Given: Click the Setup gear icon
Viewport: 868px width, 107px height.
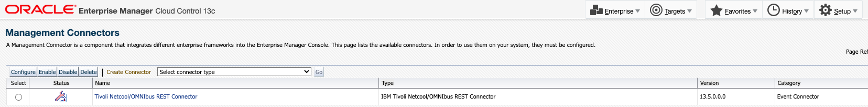Looking at the screenshot, I should [x=825, y=10].
